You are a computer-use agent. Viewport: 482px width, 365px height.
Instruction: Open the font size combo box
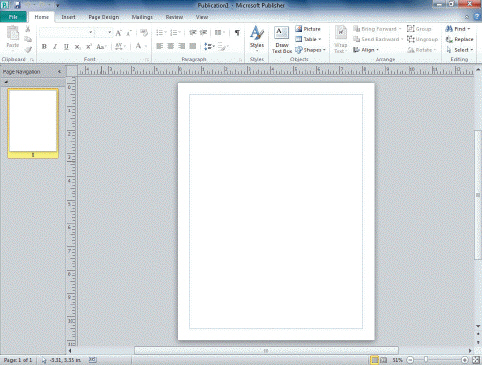pos(103,32)
